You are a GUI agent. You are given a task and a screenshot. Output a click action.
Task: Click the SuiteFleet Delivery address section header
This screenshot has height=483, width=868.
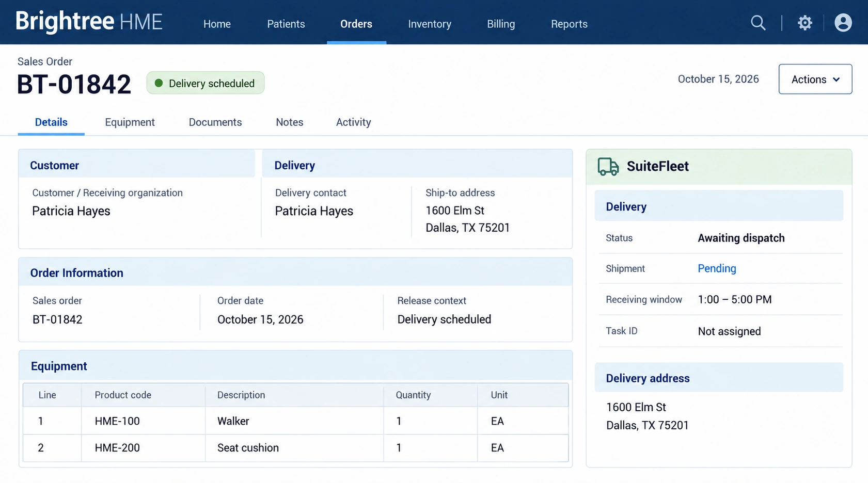click(x=719, y=378)
